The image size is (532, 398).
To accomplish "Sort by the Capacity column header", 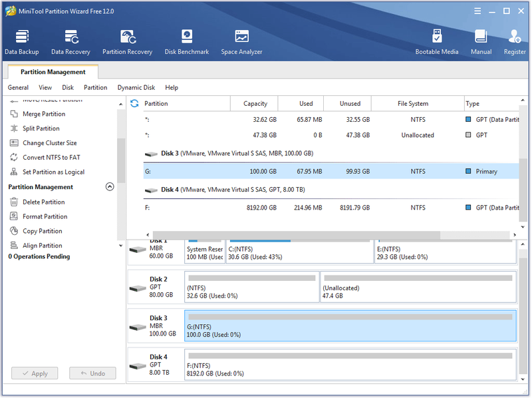I will click(x=254, y=104).
